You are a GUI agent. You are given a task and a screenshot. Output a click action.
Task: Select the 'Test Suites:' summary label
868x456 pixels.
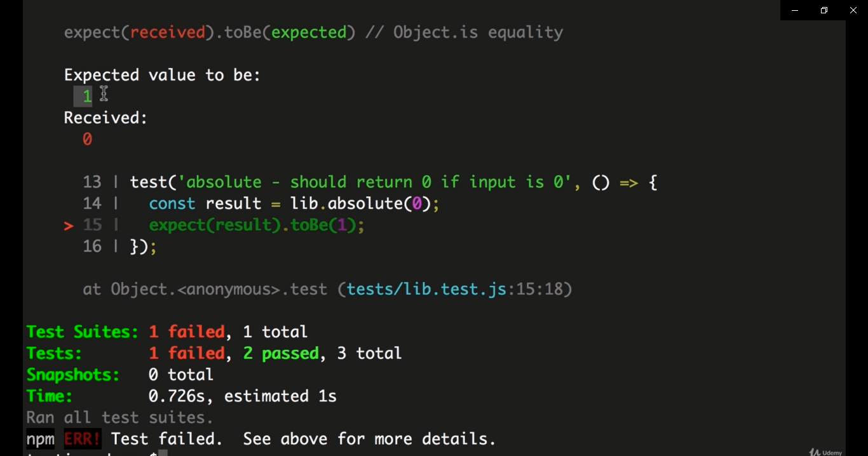[x=83, y=332]
